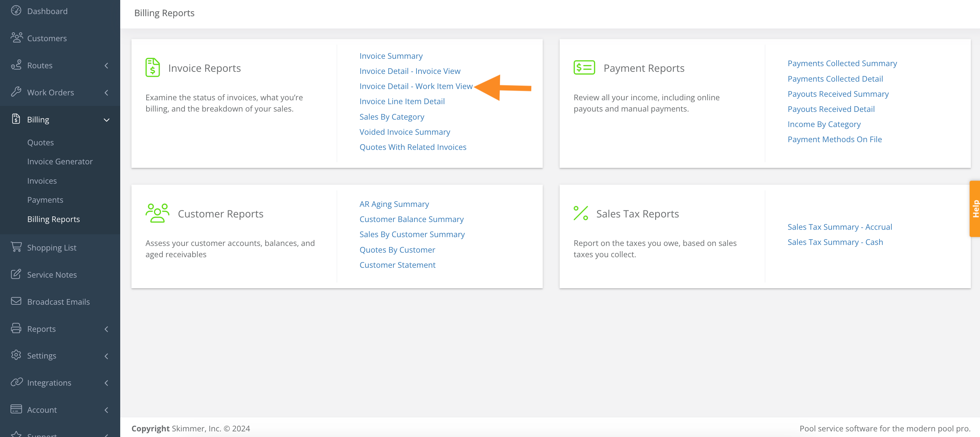Click the green Payment Reports dollar icon
This screenshot has height=437, width=980.
click(584, 67)
